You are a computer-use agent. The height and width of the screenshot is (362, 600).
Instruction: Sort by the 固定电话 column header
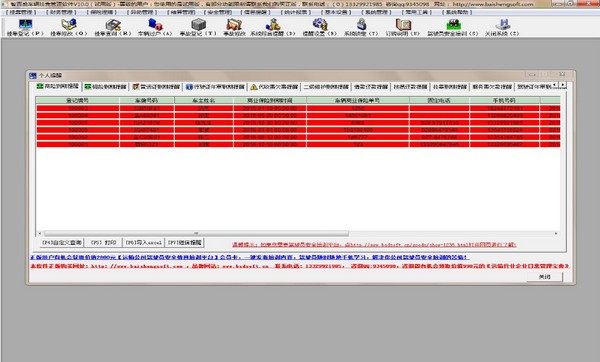pos(439,100)
